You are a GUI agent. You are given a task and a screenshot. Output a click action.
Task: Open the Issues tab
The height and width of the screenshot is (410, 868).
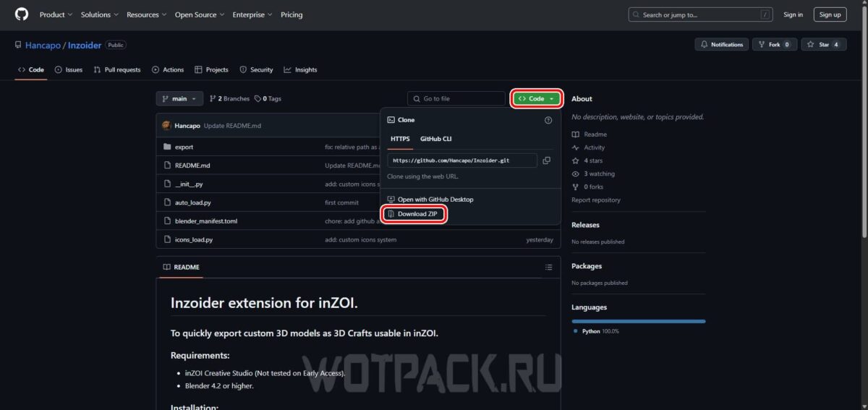coord(69,69)
